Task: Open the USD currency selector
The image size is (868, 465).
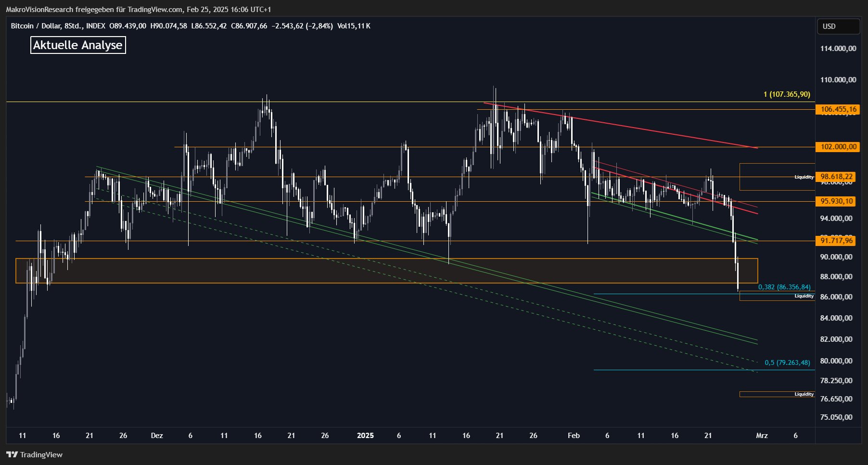Action: (x=838, y=26)
